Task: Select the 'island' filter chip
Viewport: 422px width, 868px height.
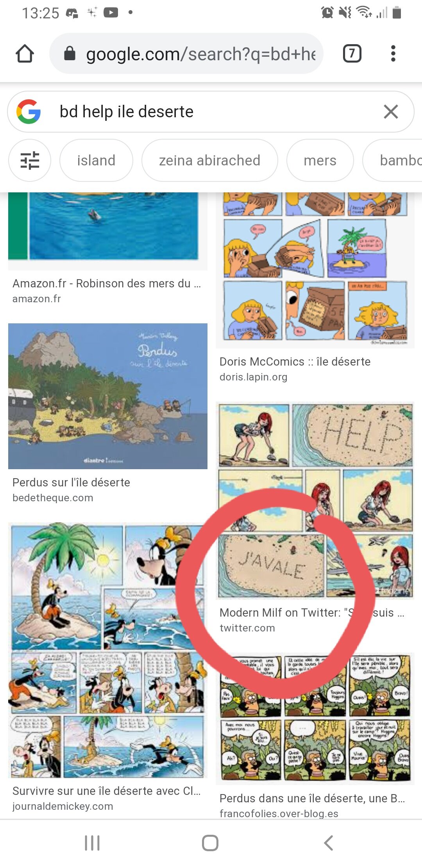Action: click(96, 160)
